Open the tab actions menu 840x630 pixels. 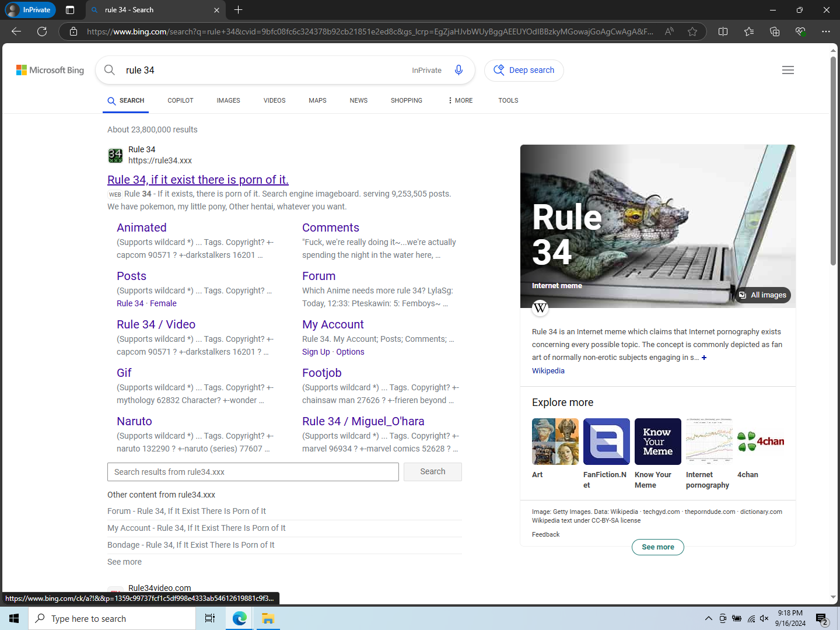click(70, 10)
